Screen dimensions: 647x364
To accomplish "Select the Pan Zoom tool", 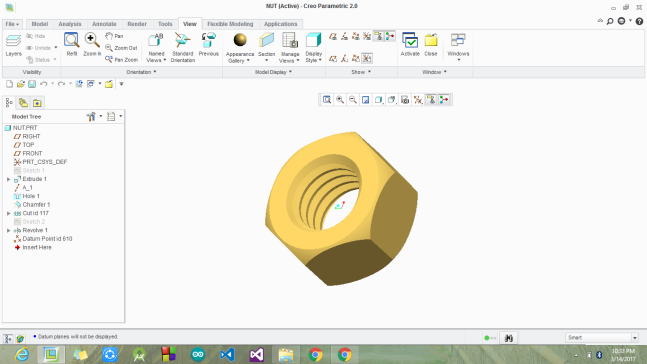I will click(x=121, y=60).
